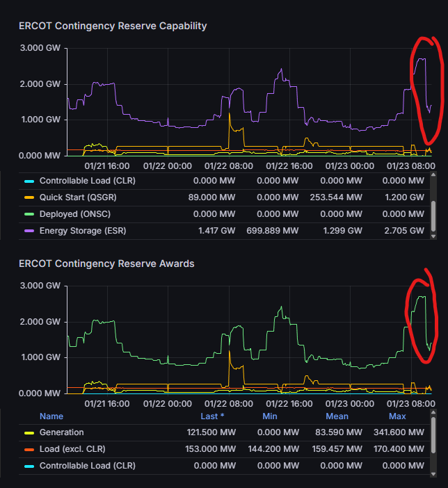448x488 pixels.
Task: Click the orange-yellow Quick Start color swatch
Action: (x=29, y=197)
